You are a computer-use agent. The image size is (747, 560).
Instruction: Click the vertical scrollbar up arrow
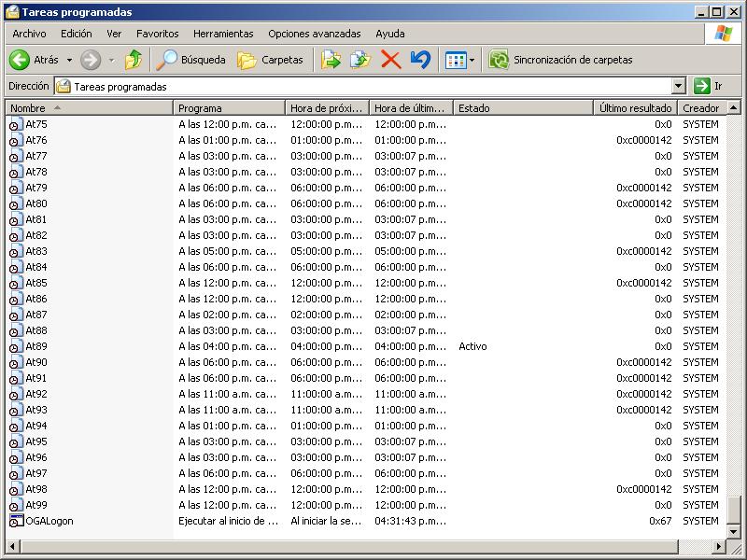point(736,108)
